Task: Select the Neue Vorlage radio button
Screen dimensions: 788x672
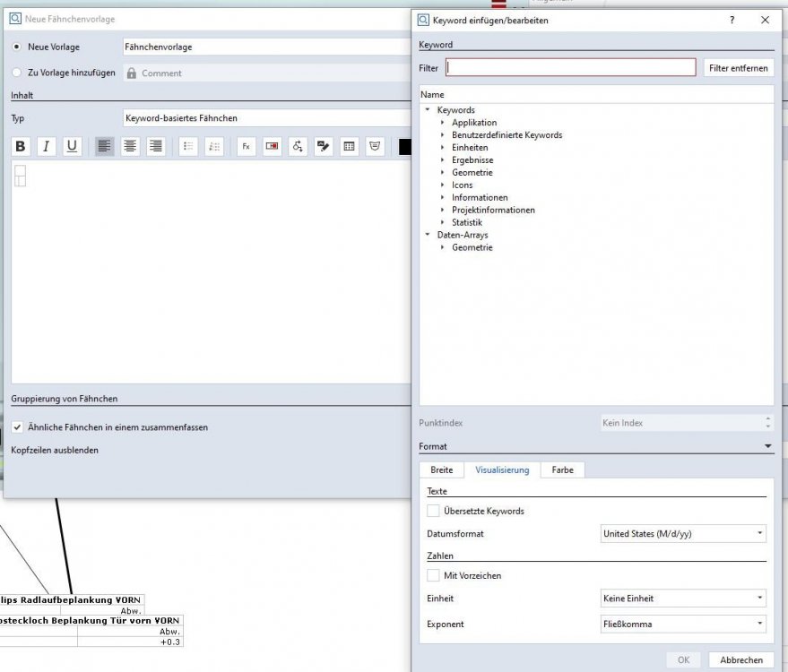Action: pos(17,47)
